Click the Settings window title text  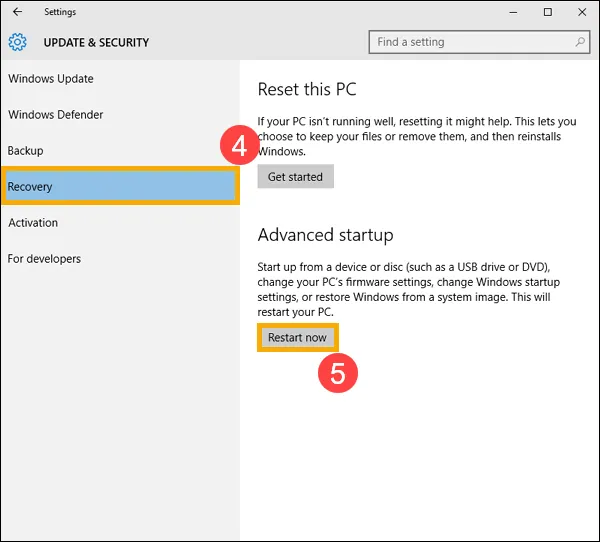pos(60,12)
